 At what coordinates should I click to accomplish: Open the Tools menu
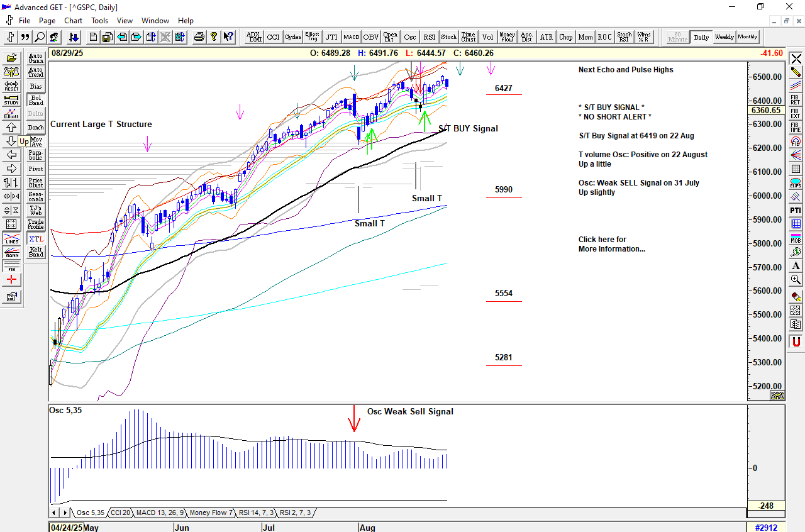point(99,21)
